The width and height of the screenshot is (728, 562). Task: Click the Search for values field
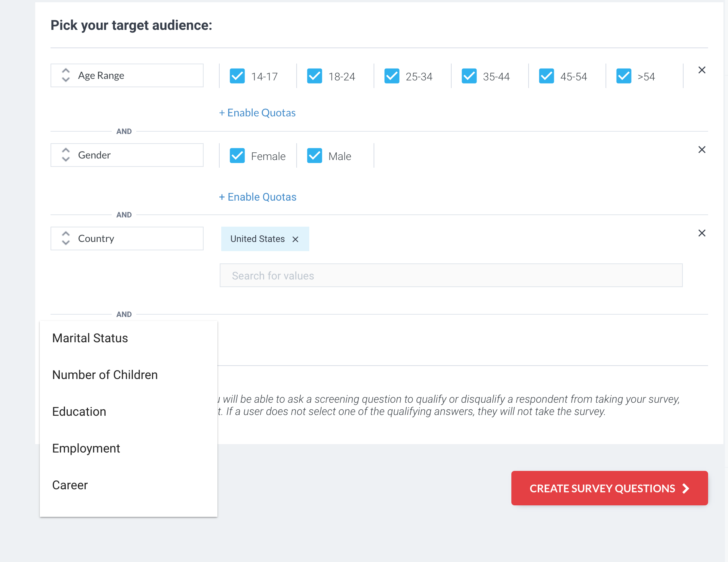pyautogui.click(x=451, y=275)
